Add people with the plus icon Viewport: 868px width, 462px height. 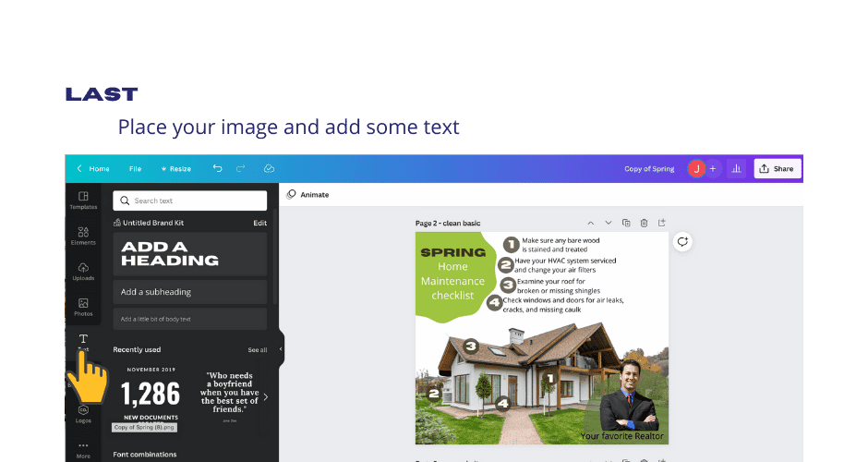(713, 168)
